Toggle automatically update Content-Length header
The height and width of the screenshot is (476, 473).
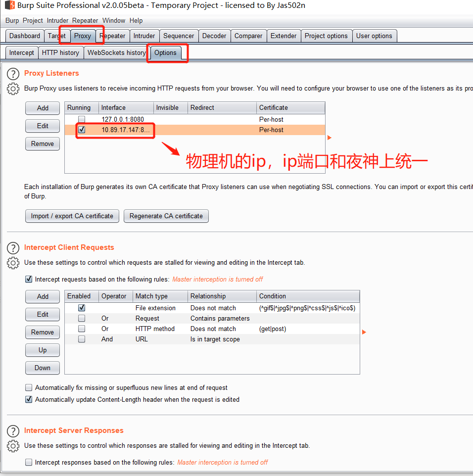[29, 399]
